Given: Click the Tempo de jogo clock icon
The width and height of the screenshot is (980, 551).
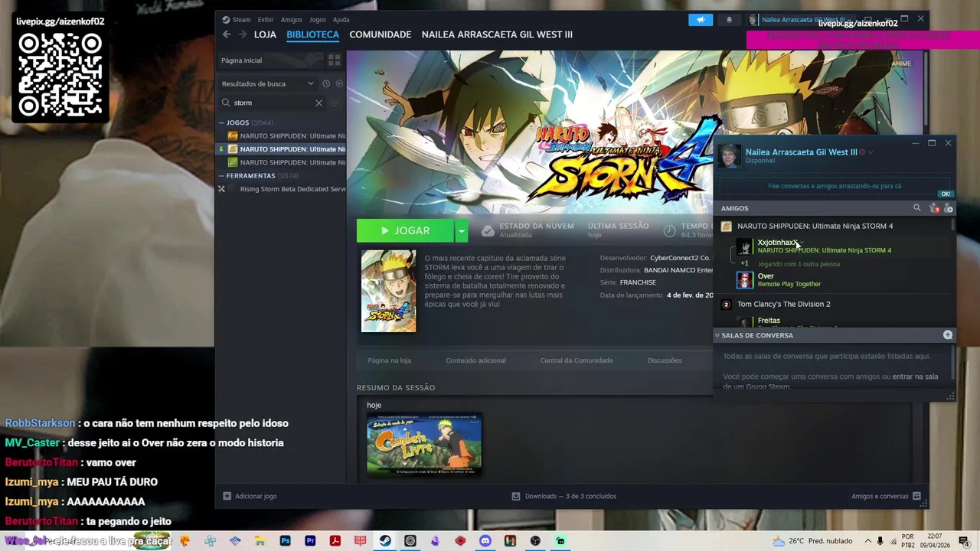Looking at the screenshot, I should tap(670, 230).
